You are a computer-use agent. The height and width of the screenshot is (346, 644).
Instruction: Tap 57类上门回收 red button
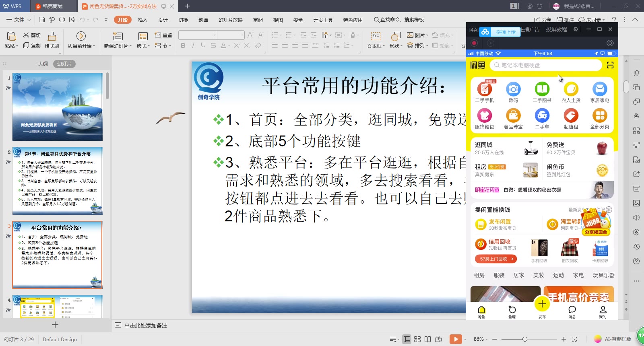(496, 259)
